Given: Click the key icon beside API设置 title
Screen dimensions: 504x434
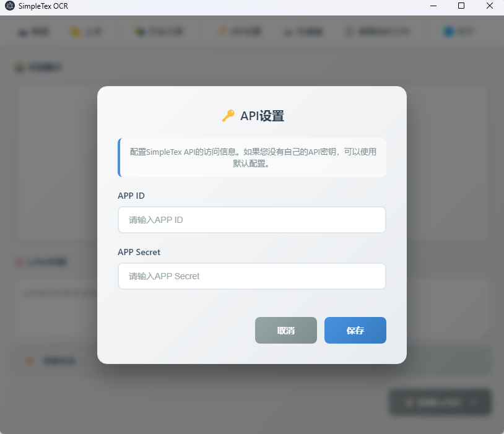Looking at the screenshot, I should click(x=228, y=116).
